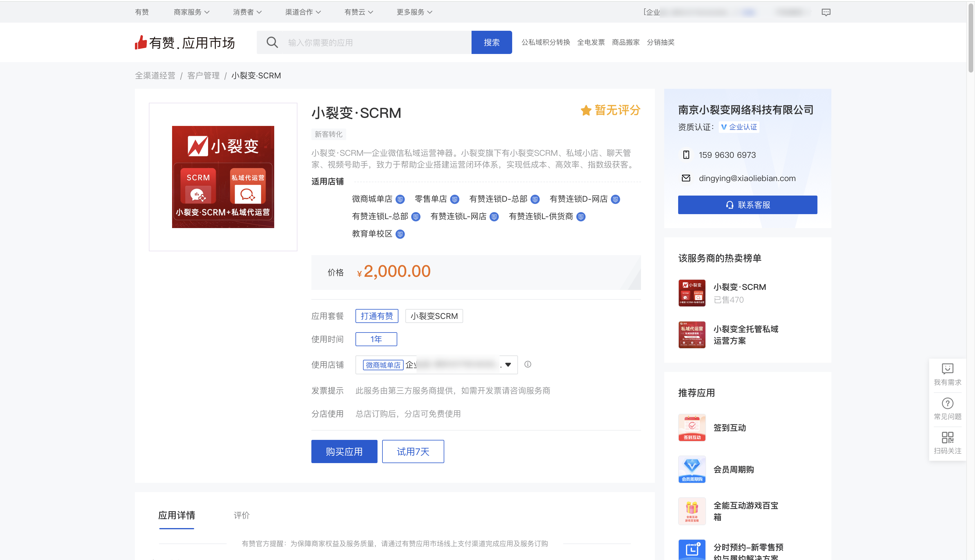Open the 商品搬家 hot search link
The width and height of the screenshot is (975, 560).
point(625,42)
